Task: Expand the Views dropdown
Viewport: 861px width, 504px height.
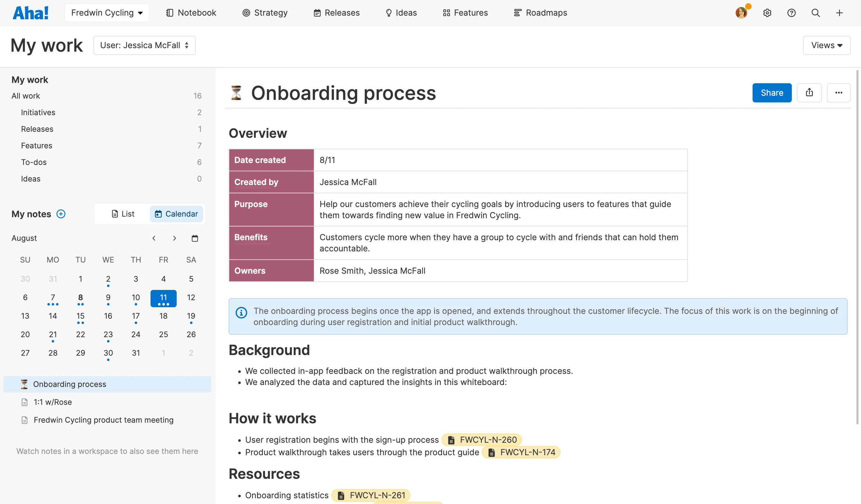Action: pyautogui.click(x=826, y=45)
